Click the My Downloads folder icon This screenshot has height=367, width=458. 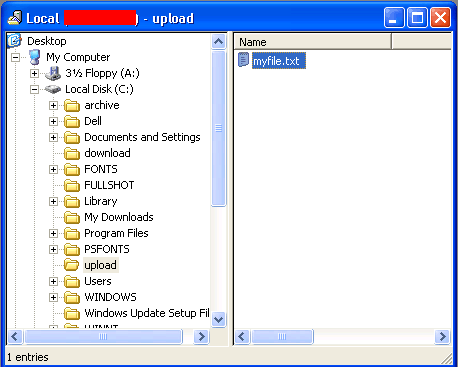click(x=72, y=217)
